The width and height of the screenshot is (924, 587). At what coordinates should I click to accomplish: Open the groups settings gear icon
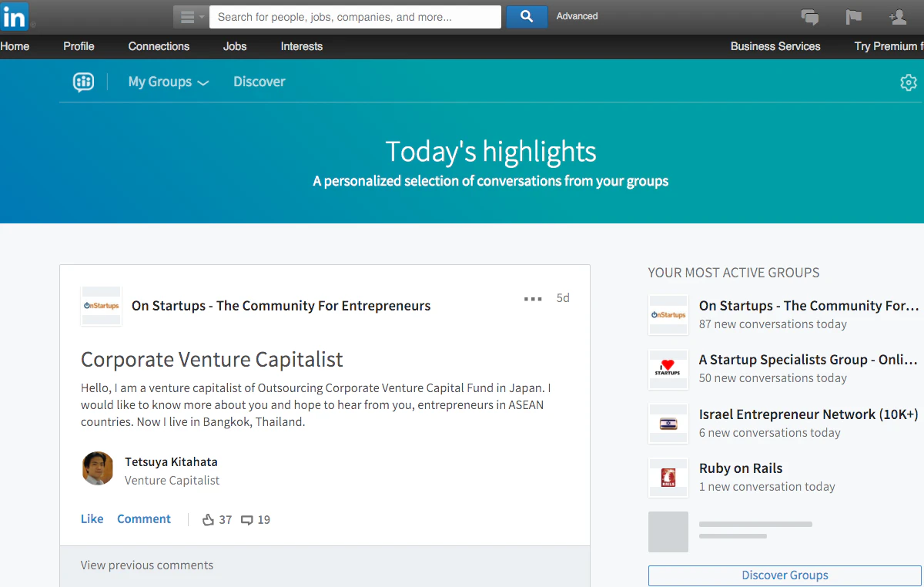pos(909,82)
